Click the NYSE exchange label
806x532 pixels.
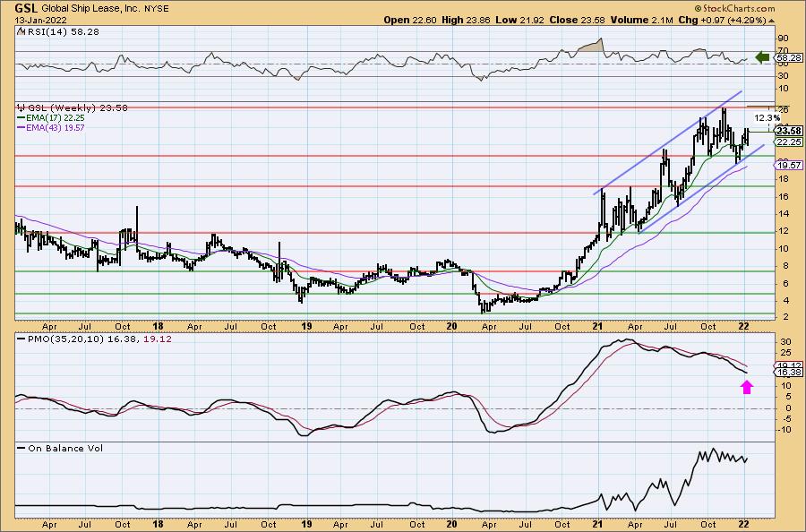[155, 9]
